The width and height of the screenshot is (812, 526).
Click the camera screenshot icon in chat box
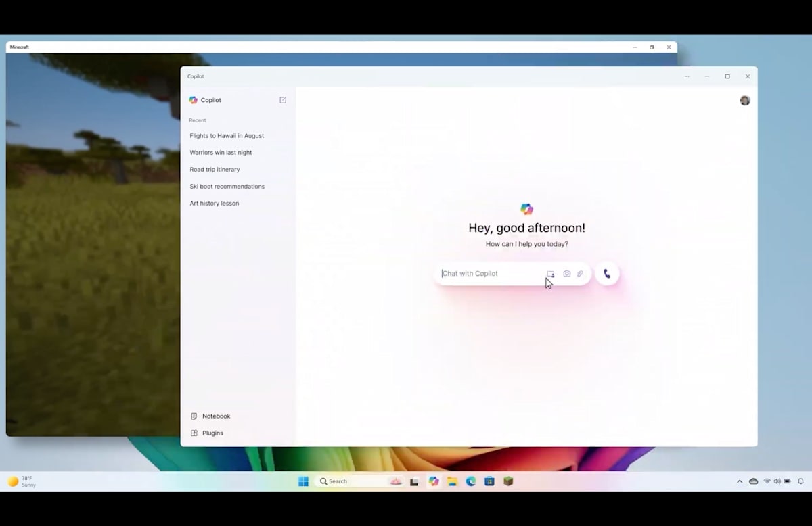click(567, 274)
